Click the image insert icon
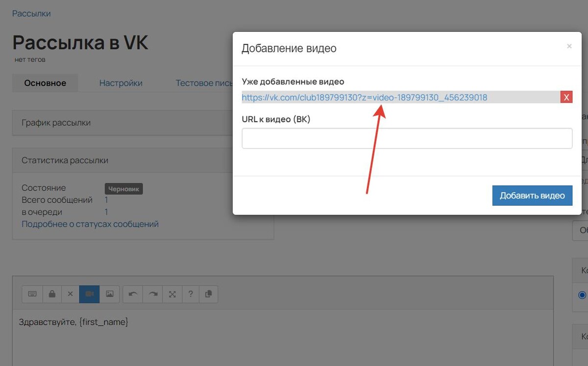Viewport: 588px width, 366px height. pyautogui.click(x=110, y=294)
